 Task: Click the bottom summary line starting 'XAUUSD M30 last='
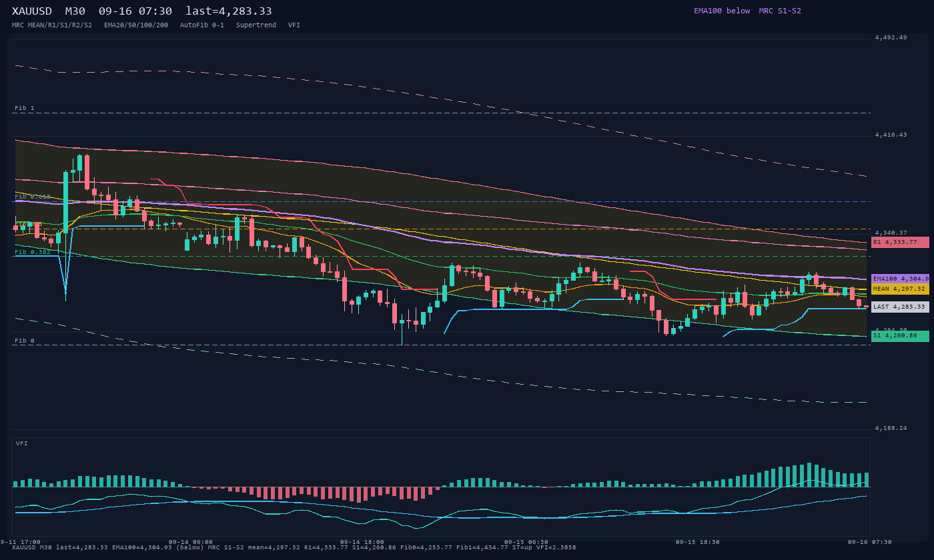[294, 547]
